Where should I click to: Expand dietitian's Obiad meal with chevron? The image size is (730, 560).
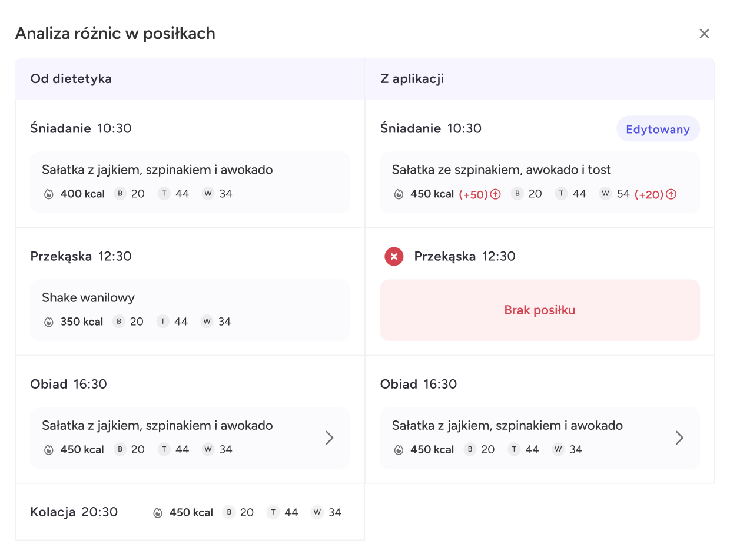pos(330,438)
